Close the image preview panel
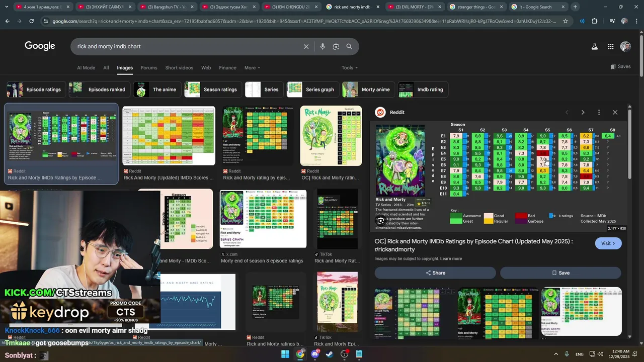The height and width of the screenshot is (362, 644). click(x=615, y=112)
